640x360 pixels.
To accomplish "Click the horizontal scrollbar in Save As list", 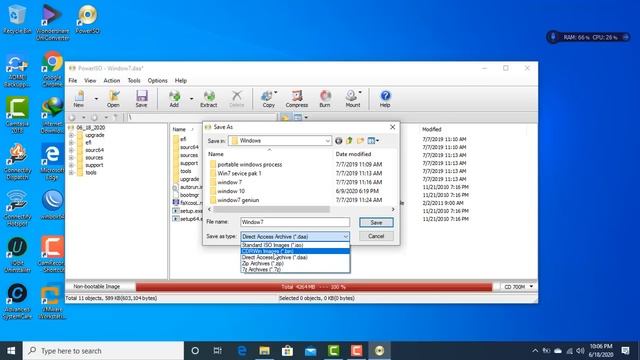I will click(271, 209).
